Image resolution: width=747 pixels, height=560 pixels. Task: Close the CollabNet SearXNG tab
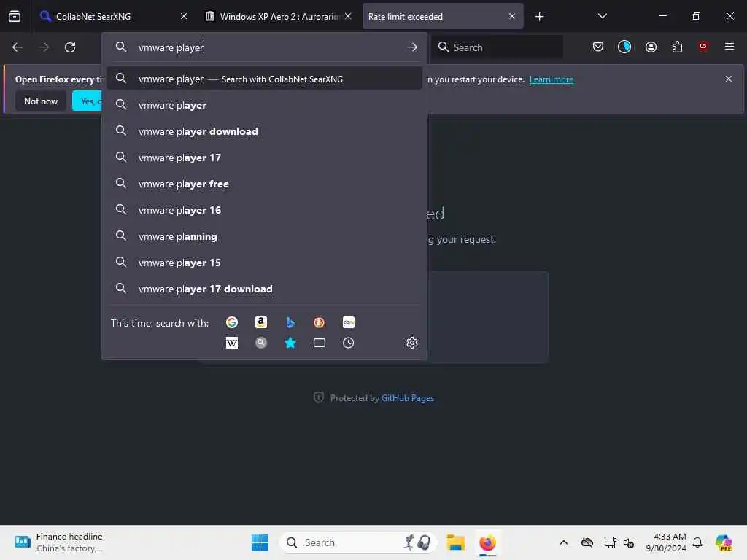[184, 16]
